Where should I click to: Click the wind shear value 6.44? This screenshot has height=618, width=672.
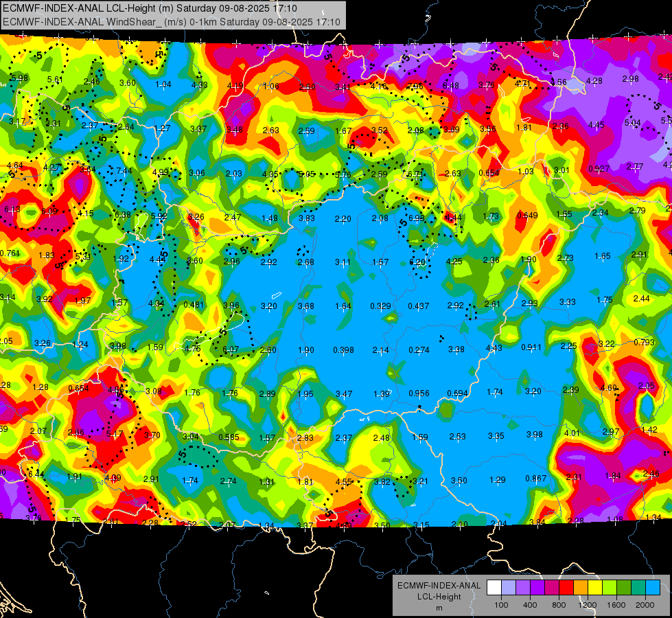click(x=36, y=474)
